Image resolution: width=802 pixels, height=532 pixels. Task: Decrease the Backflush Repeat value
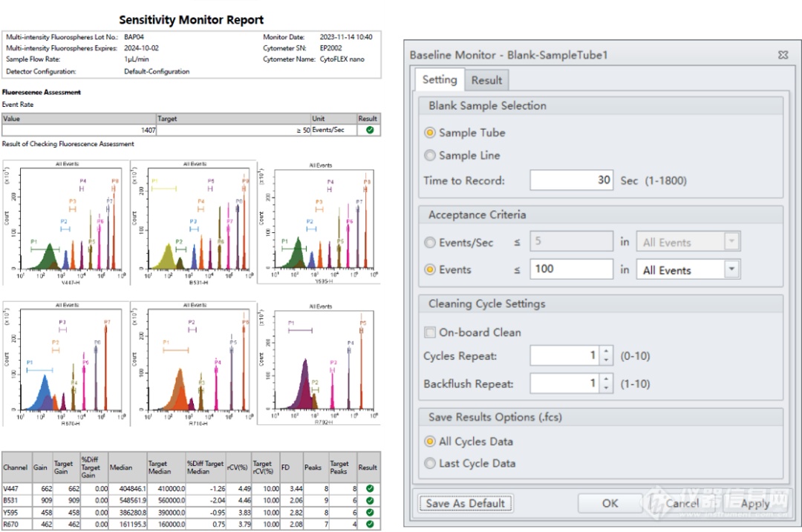coord(607,388)
